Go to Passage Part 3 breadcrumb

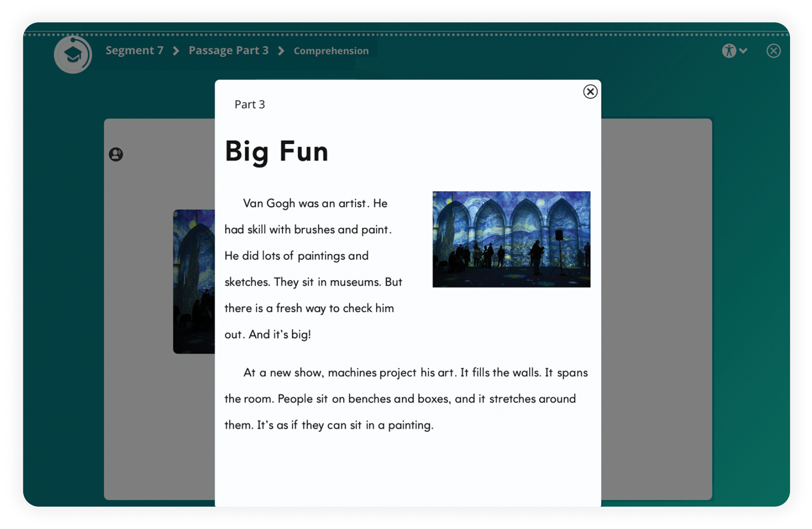click(x=229, y=50)
